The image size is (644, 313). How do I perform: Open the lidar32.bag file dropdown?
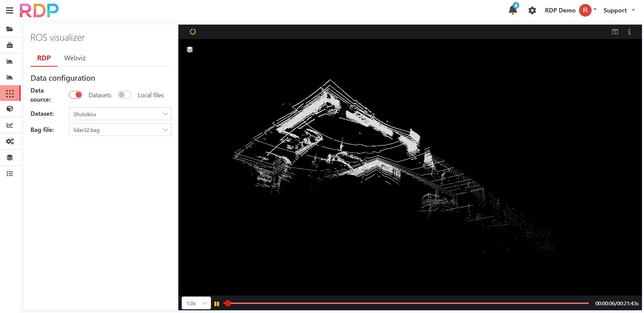click(x=120, y=130)
